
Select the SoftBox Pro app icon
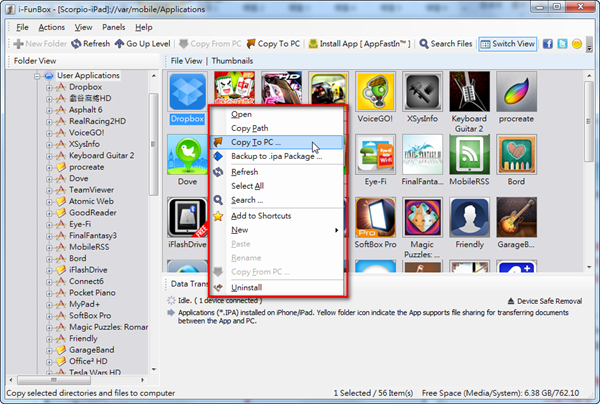pos(375,217)
